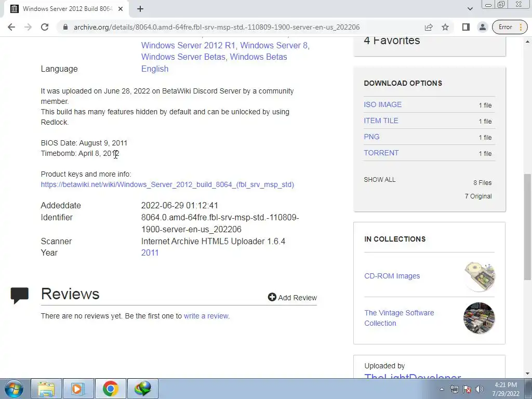Image resolution: width=532 pixels, height=399 pixels.
Task: Click the Timebomb: April 8, 2012 line
Action: [x=80, y=153]
